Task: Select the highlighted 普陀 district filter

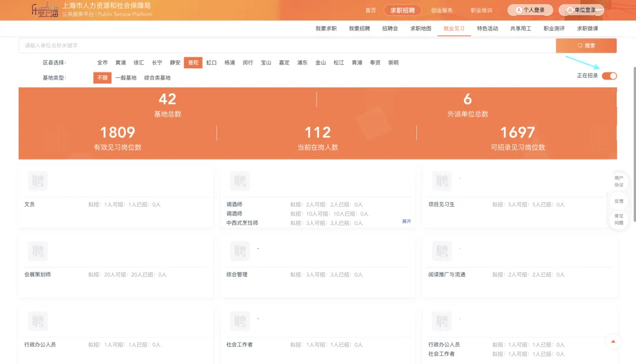Action: point(193,62)
